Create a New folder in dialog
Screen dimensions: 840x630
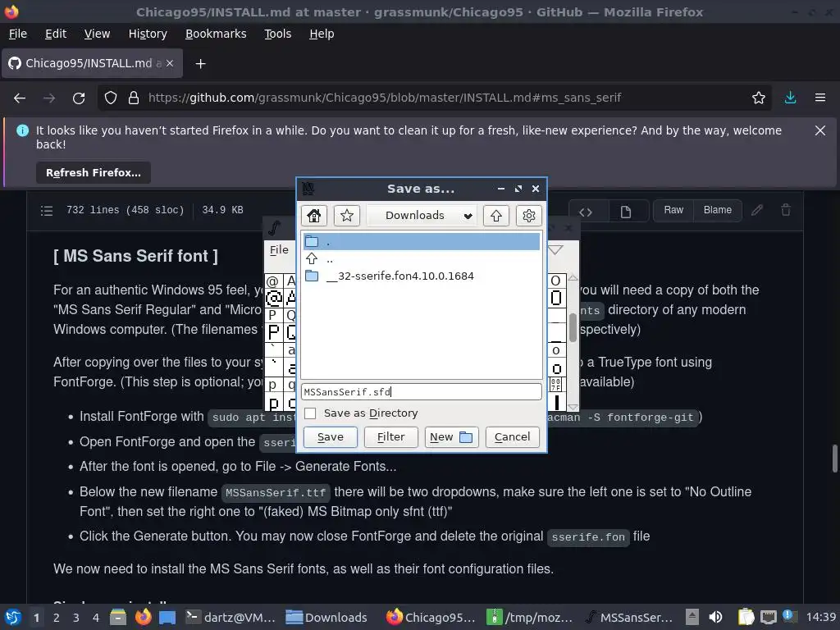click(x=452, y=436)
